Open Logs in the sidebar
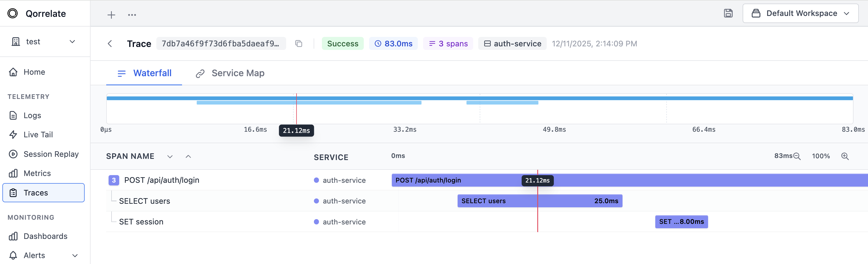The image size is (868, 264). coord(44,115)
